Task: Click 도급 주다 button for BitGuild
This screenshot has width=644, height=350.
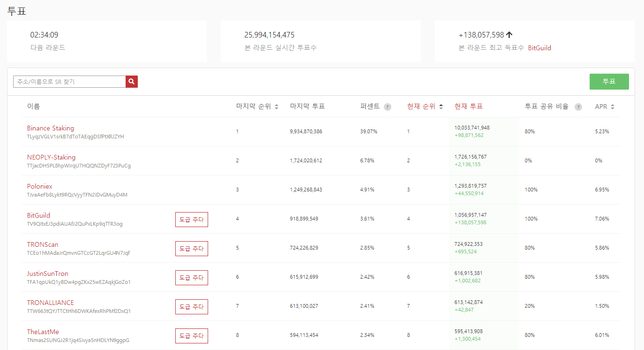Action: (192, 220)
